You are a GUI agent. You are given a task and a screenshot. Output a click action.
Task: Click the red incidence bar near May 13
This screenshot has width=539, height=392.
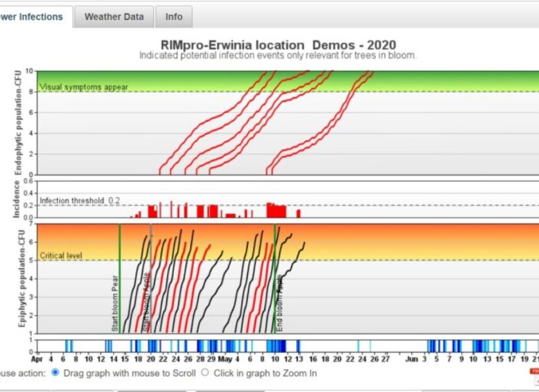tap(298, 213)
